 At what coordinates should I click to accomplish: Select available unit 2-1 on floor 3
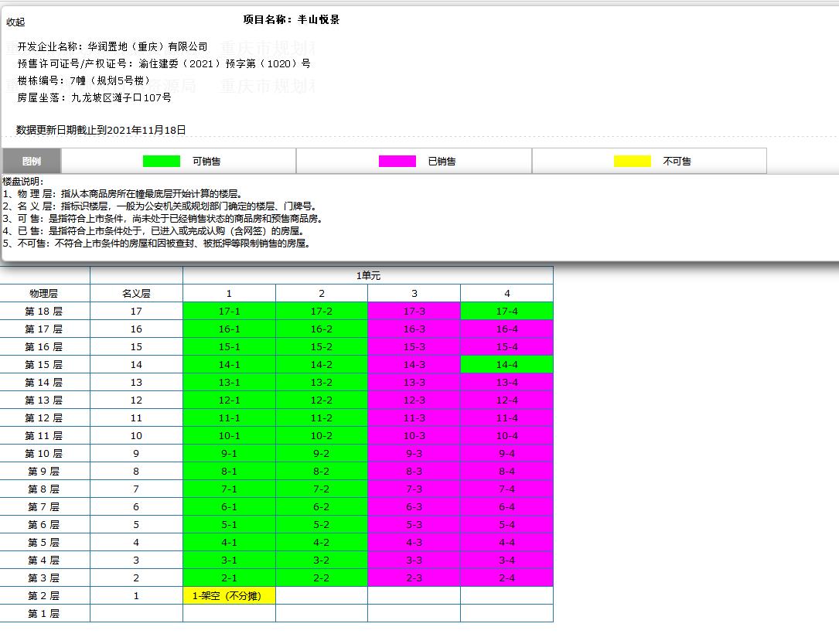click(228, 578)
